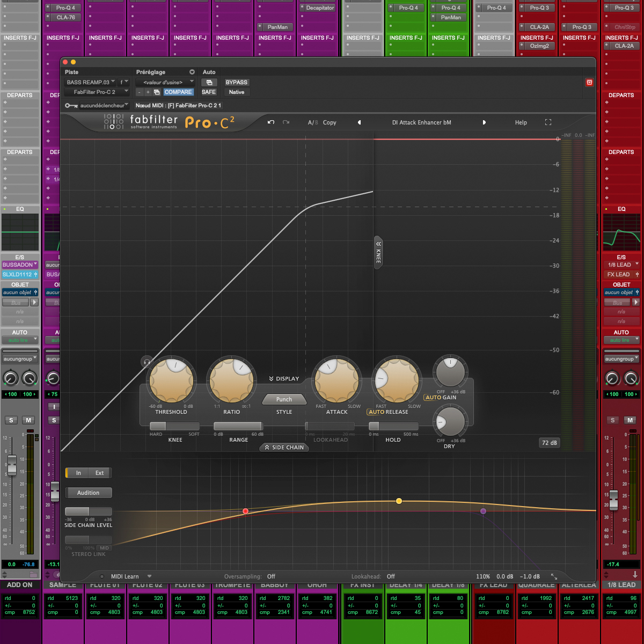Click the Attack knob
644x644 pixels.
pos(336,380)
